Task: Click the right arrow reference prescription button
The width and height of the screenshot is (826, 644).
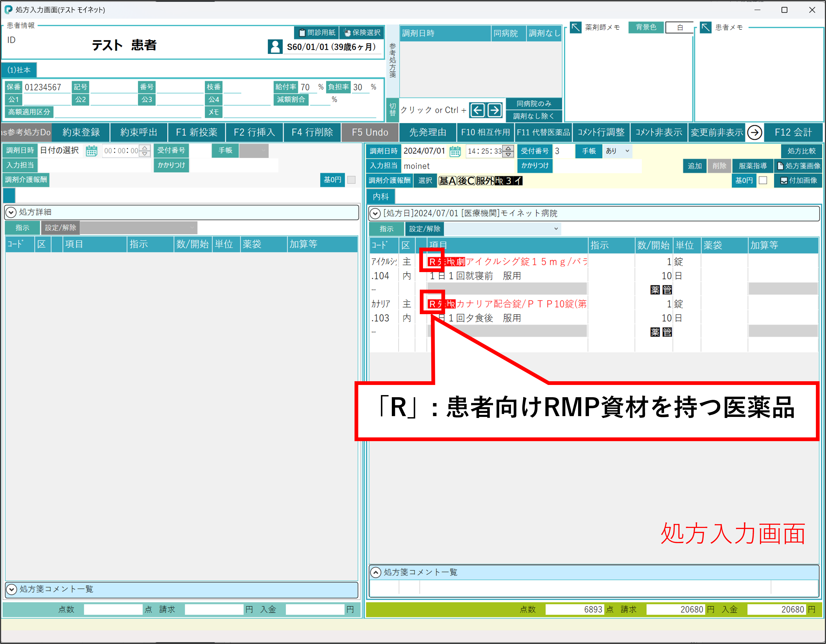Action: coord(494,110)
